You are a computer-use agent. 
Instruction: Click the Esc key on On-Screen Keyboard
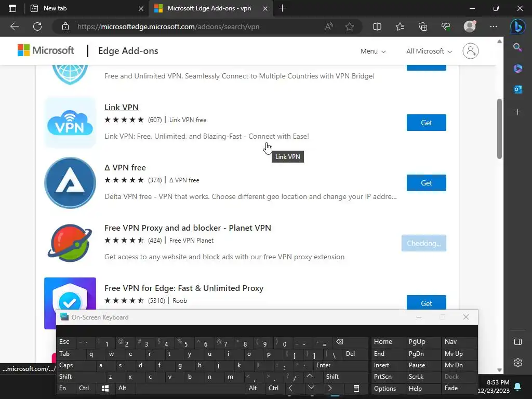66,342
